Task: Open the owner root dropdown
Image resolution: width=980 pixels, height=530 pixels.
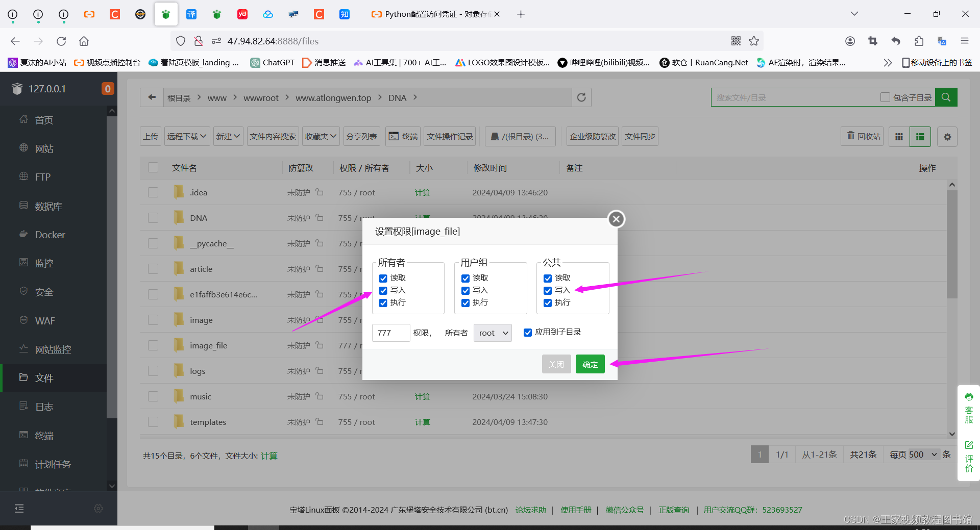Action: pos(492,333)
